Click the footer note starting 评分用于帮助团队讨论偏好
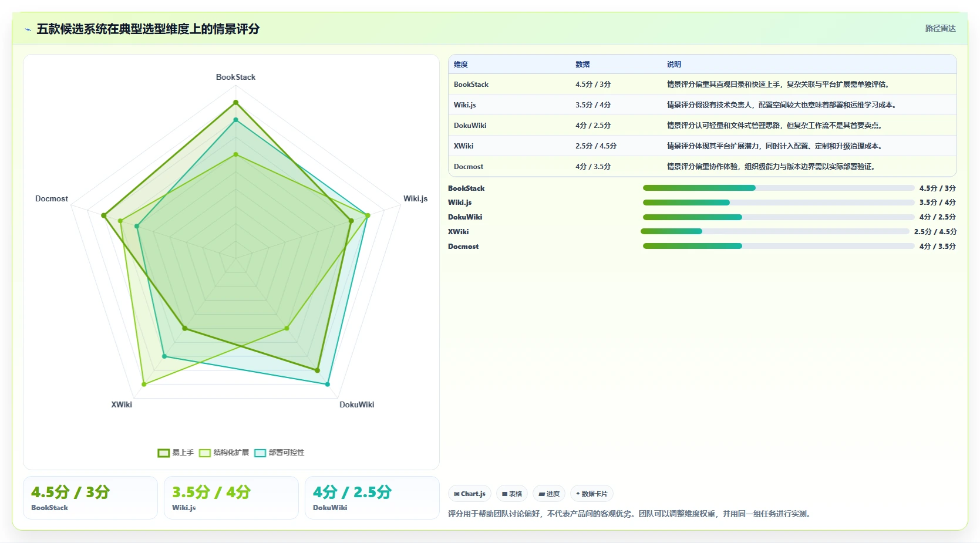 point(631,514)
